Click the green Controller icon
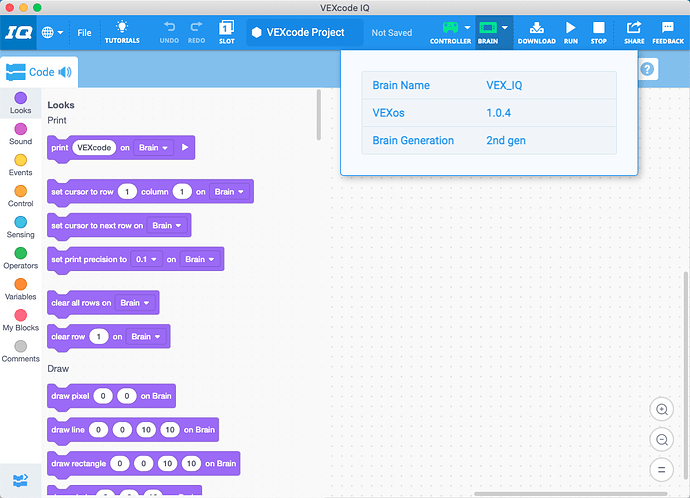The height and width of the screenshot is (498, 690). click(450, 28)
